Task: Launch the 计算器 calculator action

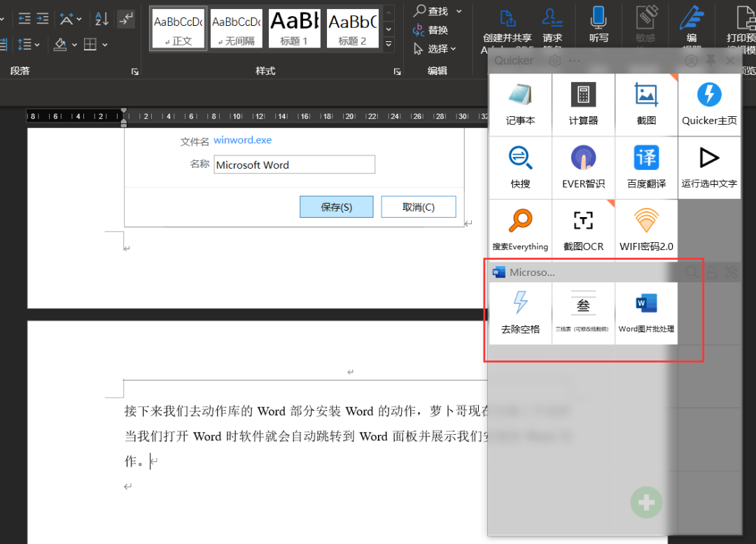Action: click(x=583, y=104)
